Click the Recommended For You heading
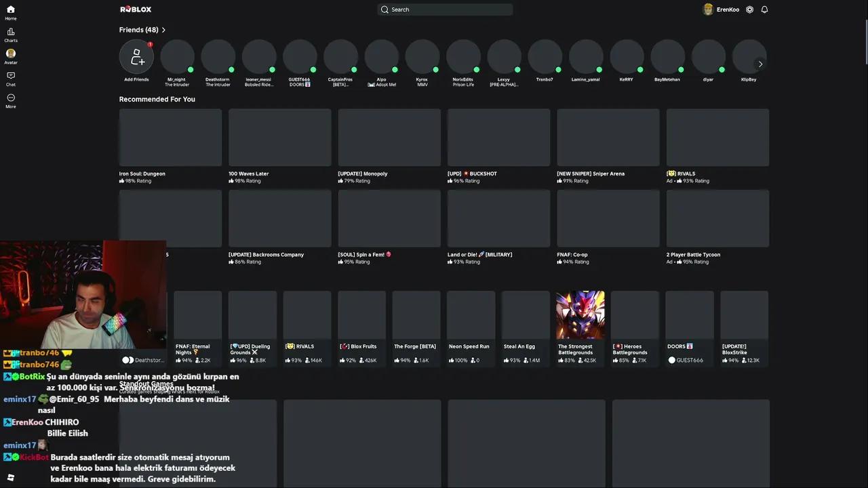868x488 pixels. tap(157, 99)
